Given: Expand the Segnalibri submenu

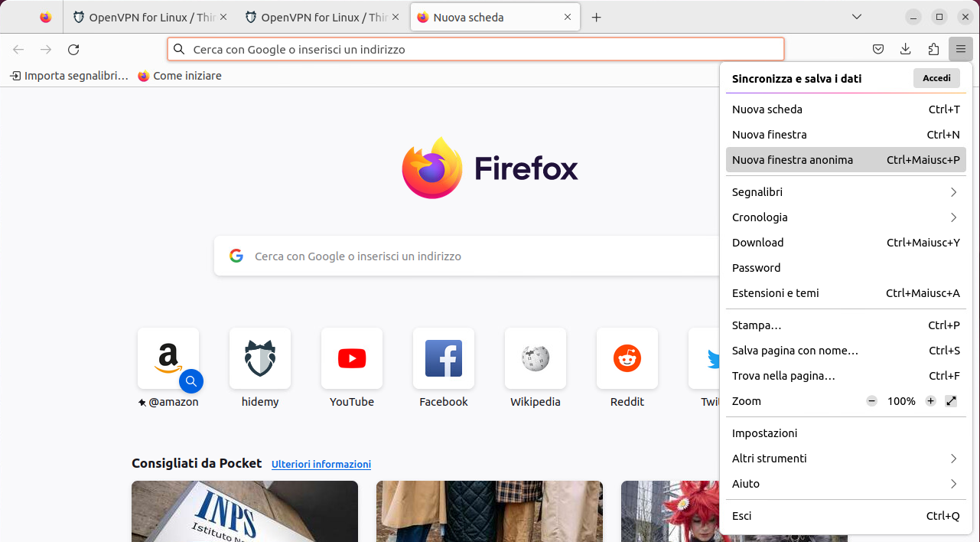Looking at the screenshot, I should (845, 192).
